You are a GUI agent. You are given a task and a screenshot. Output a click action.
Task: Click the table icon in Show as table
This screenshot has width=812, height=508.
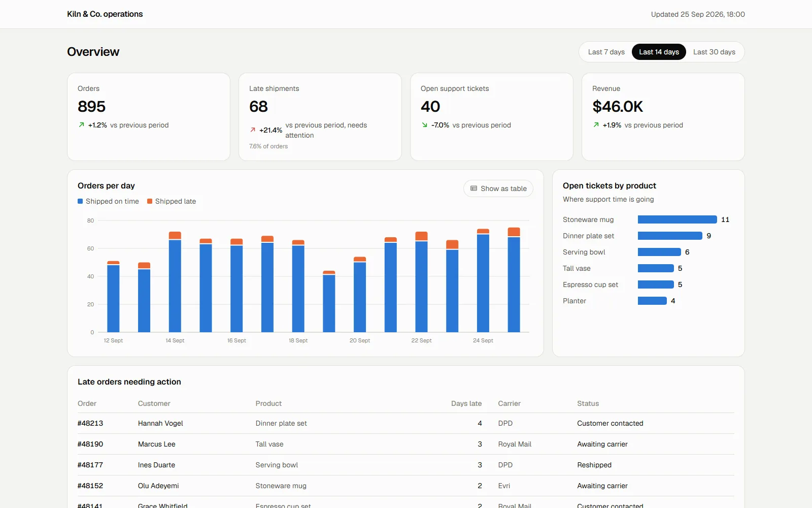473,188
